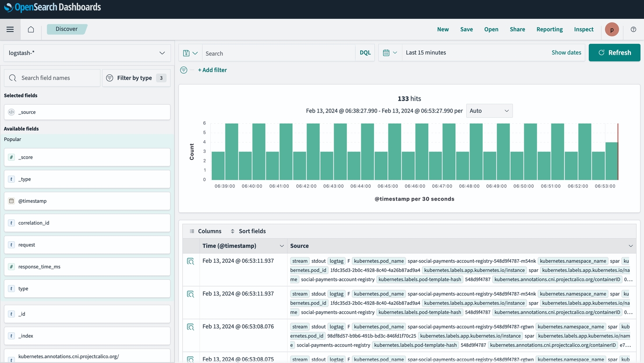Open the help icon in header
Viewport: 644px width, 363px height.
(x=633, y=29)
